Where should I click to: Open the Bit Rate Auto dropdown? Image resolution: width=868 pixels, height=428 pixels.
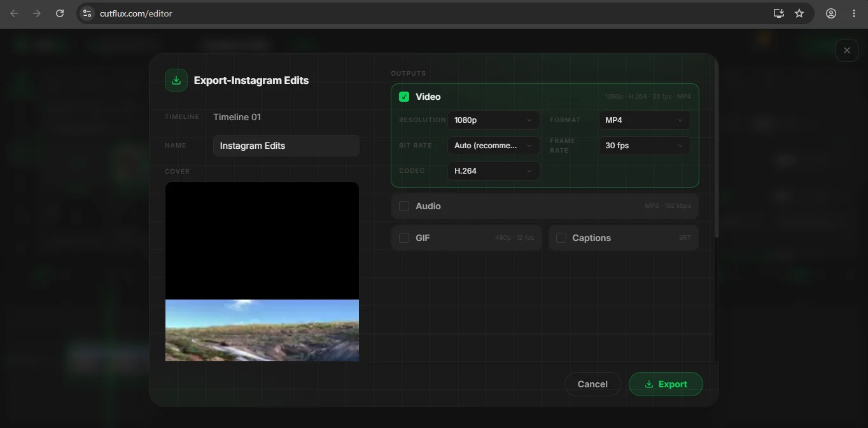click(x=494, y=146)
